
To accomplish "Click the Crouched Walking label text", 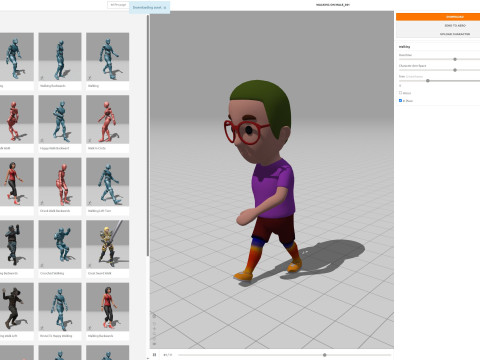I will [52, 273].
